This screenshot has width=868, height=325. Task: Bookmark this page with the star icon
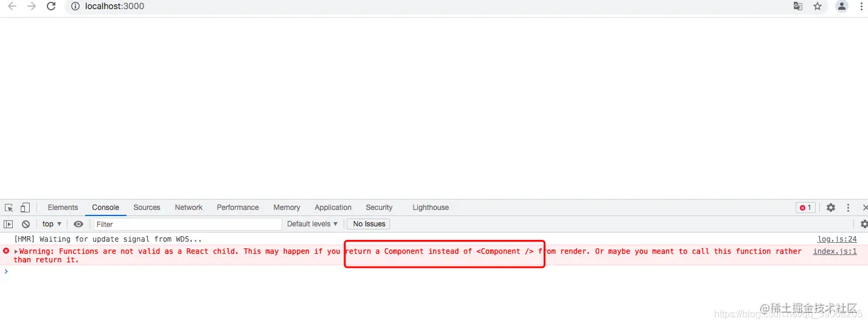coord(818,6)
